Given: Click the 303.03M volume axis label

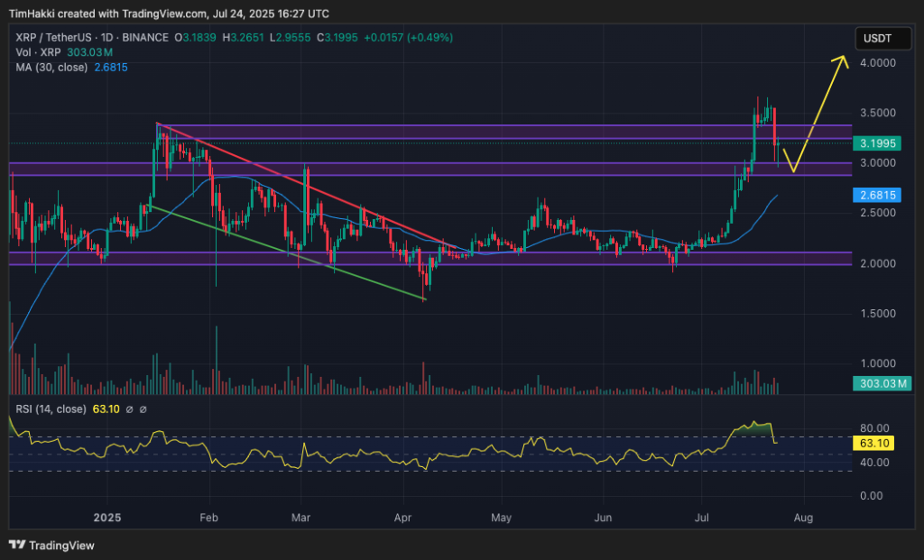Looking at the screenshot, I should [x=882, y=384].
